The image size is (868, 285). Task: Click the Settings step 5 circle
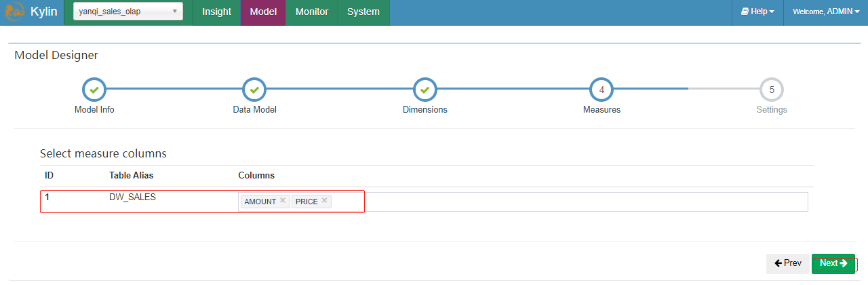(x=772, y=90)
